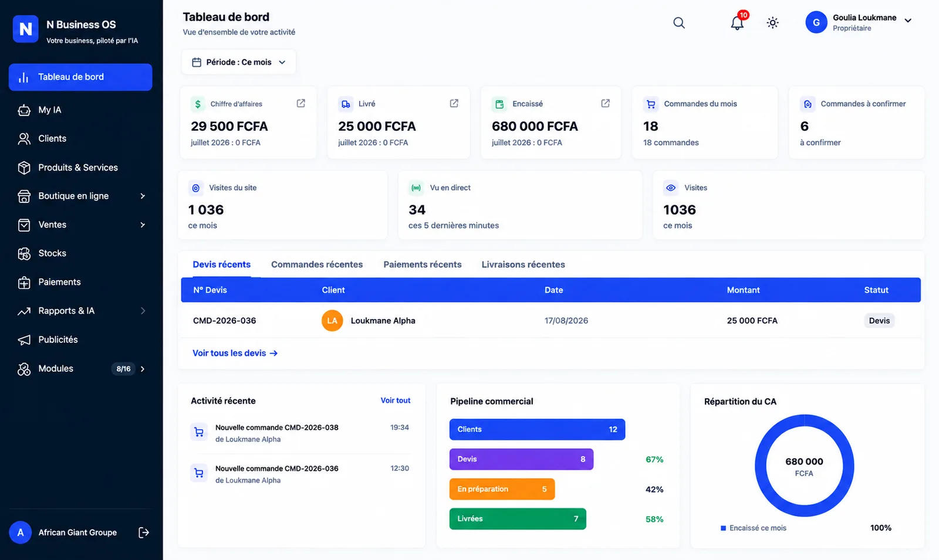
Task: Click cart icon for order CMD-2026-038
Action: click(199, 432)
